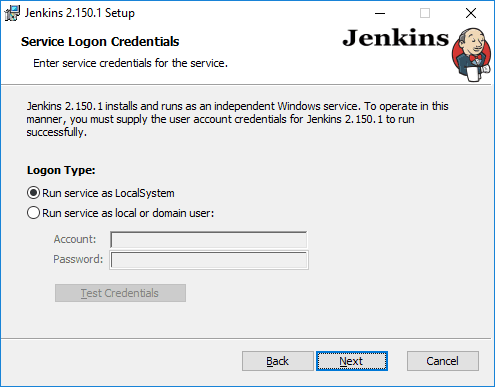The width and height of the screenshot is (495, 387).
Task: Click the Password: label
Action: click(x=78, y=259)
